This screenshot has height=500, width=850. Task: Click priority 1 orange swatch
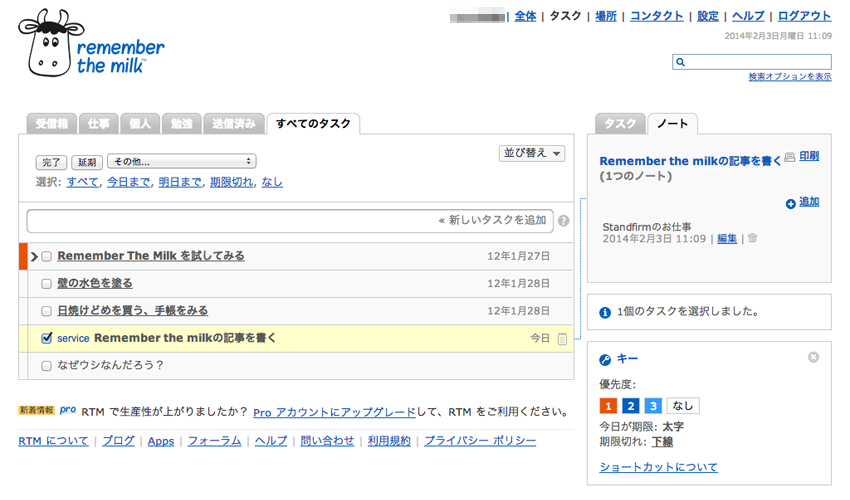[x=608, y=406]
